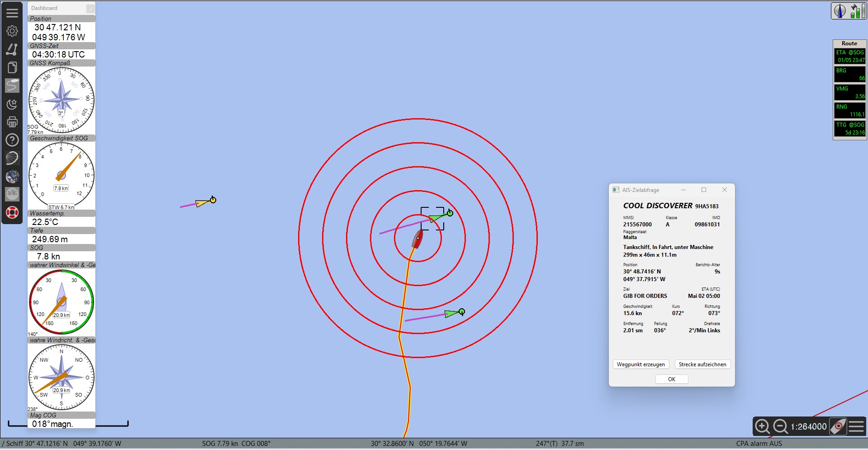Click Tankschiff, In Fahrt status text

pos(668,247)
